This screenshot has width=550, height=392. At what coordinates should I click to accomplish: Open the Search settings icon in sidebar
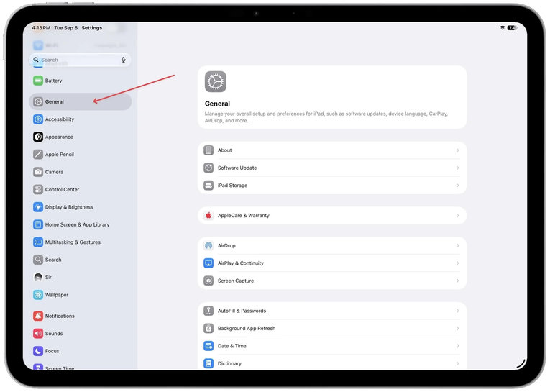pyautogui.click(x=38, y=260)
